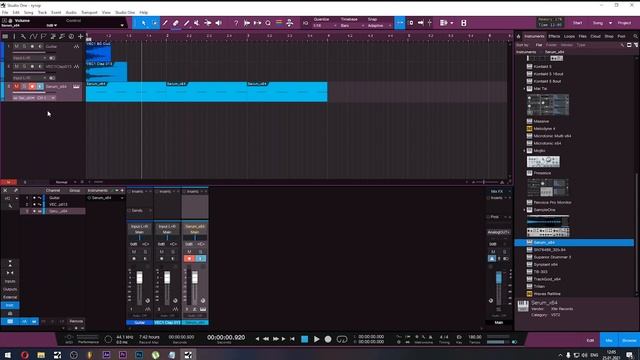Close the mixer console with X icon
Screen dimensions: 640x360
pos(5,191)
